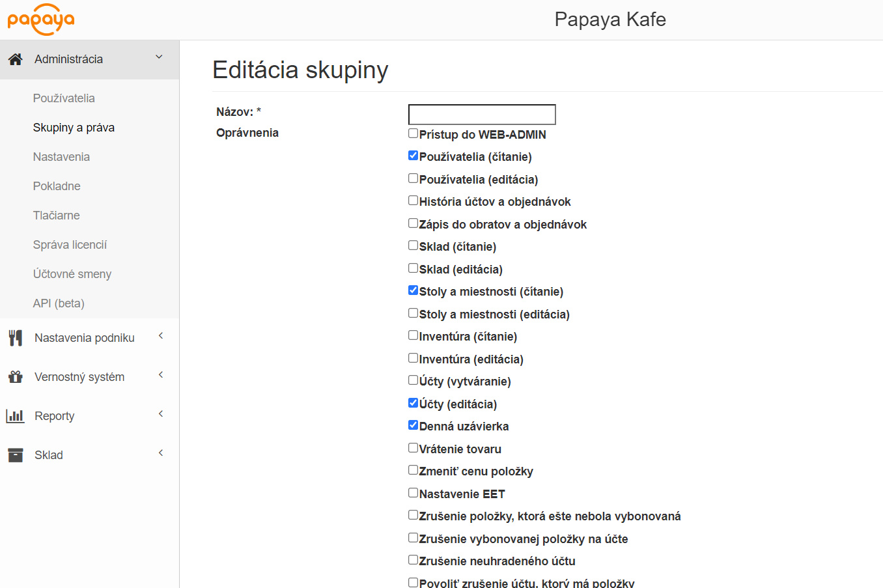Click the Názov text input field
Screen dimensions: 883x588
tap(481, 115)
